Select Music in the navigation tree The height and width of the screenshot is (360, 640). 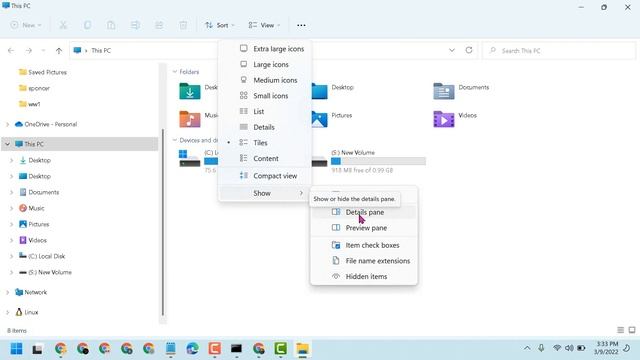pos(32,208)
